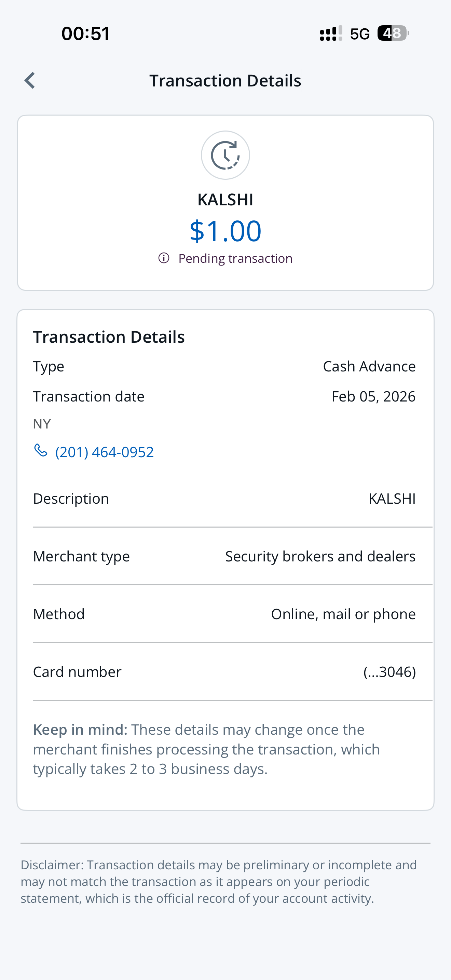The image size is (451, 980).
Task: Tap the Pending transaction label
Action: point(235,258)
